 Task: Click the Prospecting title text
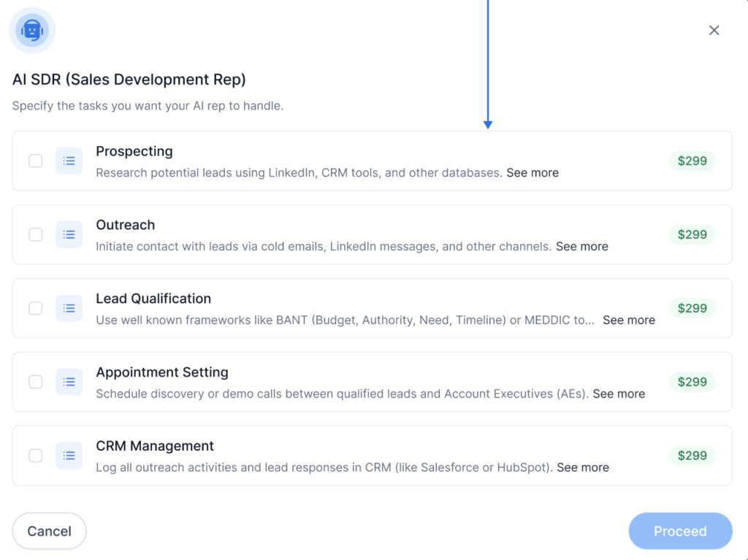tap(134, 152)
